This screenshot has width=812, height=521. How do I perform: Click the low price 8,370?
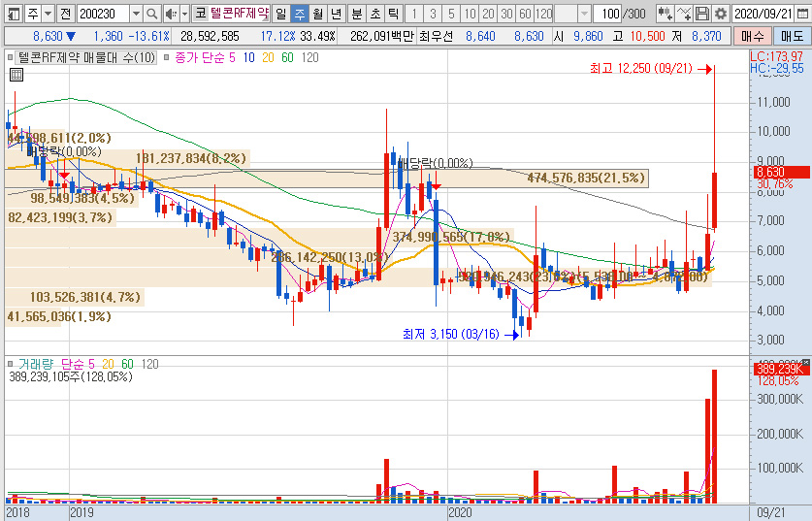click(706, 36)
